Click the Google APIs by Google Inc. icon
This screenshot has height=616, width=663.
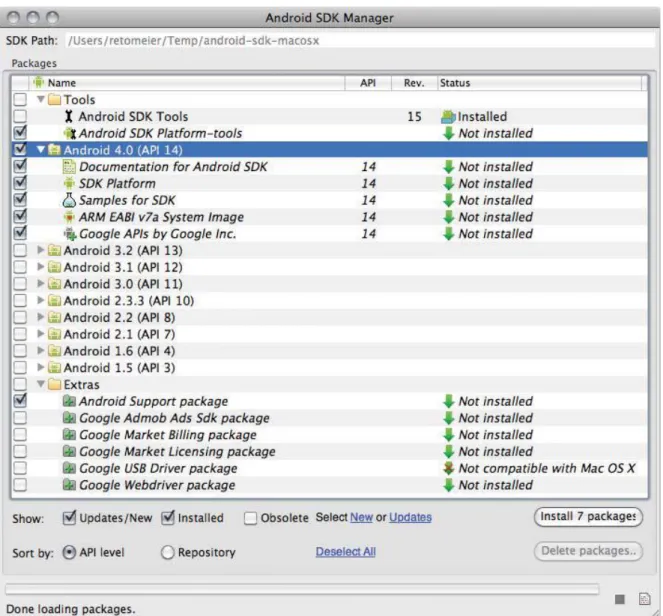[70, 234]
